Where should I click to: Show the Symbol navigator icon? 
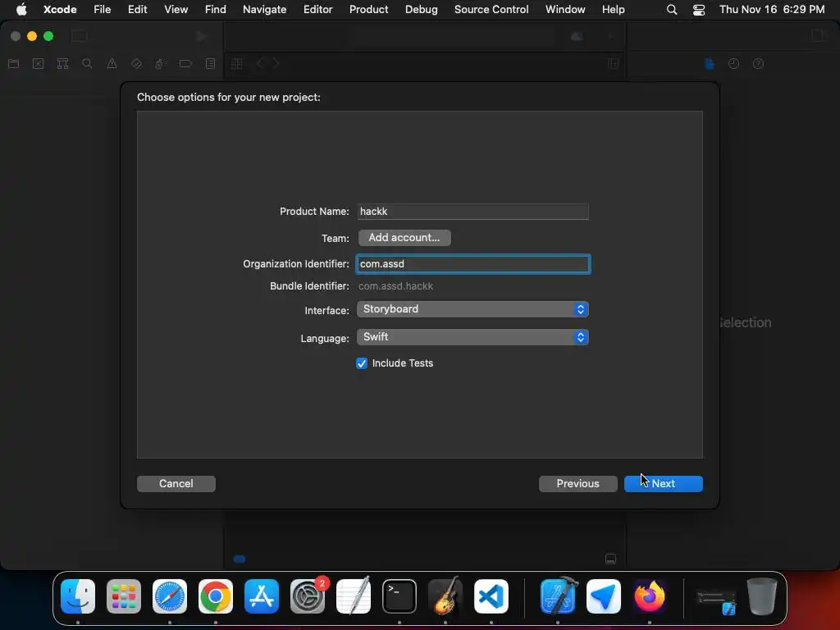62,64
